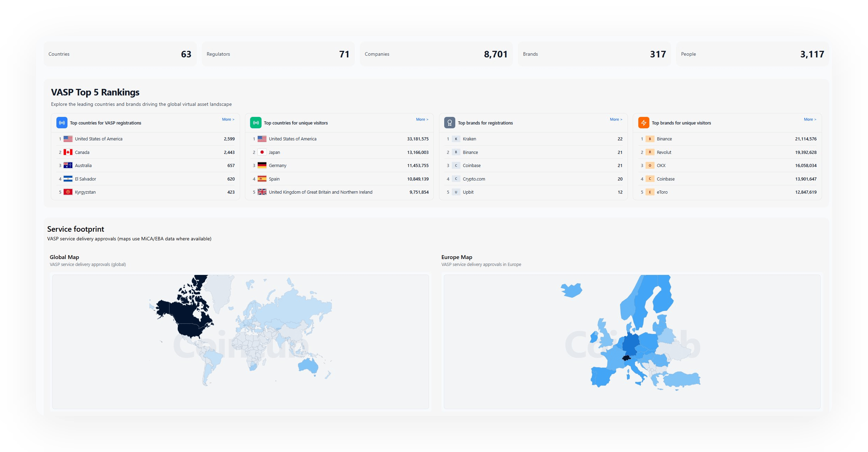Image resolution: width=868 pixels, height=452 pixels.
Task: Click the Binance B badge in registrations list
Action: pos(456,152)
